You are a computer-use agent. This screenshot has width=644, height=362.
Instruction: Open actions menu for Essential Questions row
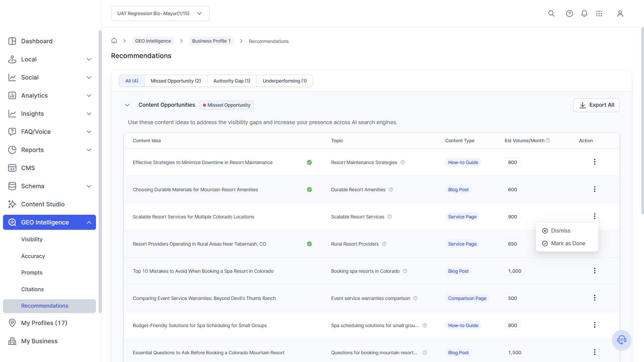(595, 352)
